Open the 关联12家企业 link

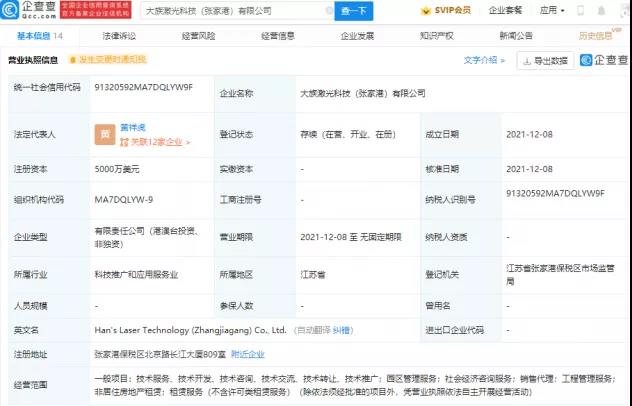[x=155, y=142]
